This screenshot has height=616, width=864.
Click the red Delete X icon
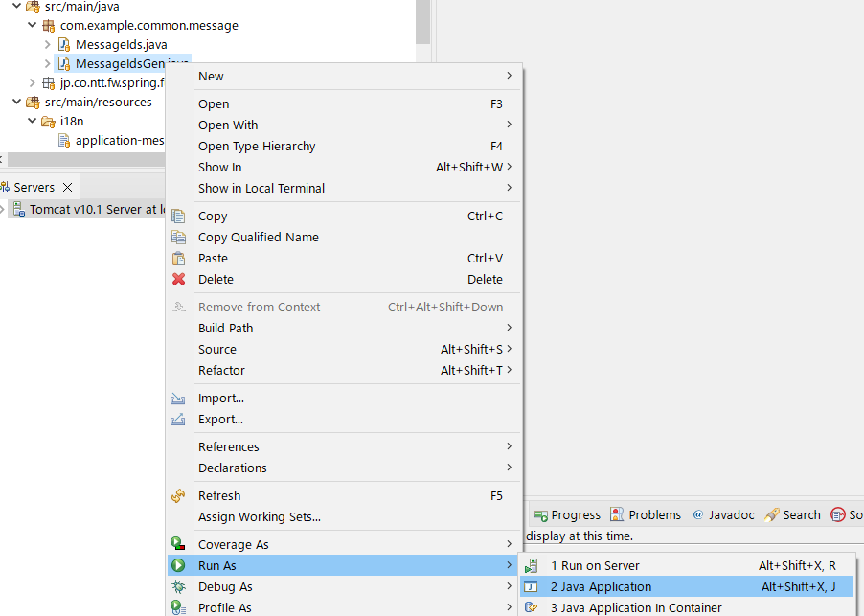pyautogui.click(x=178, y=280)
